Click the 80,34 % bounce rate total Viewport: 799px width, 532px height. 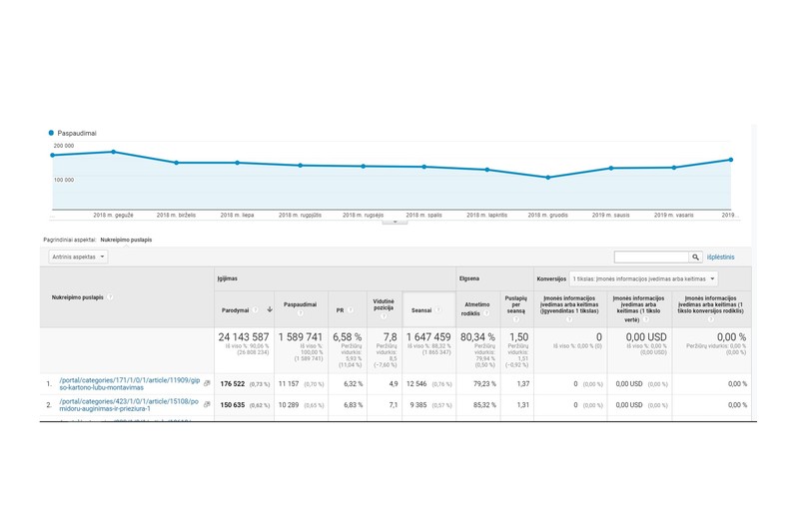(477, 337)
